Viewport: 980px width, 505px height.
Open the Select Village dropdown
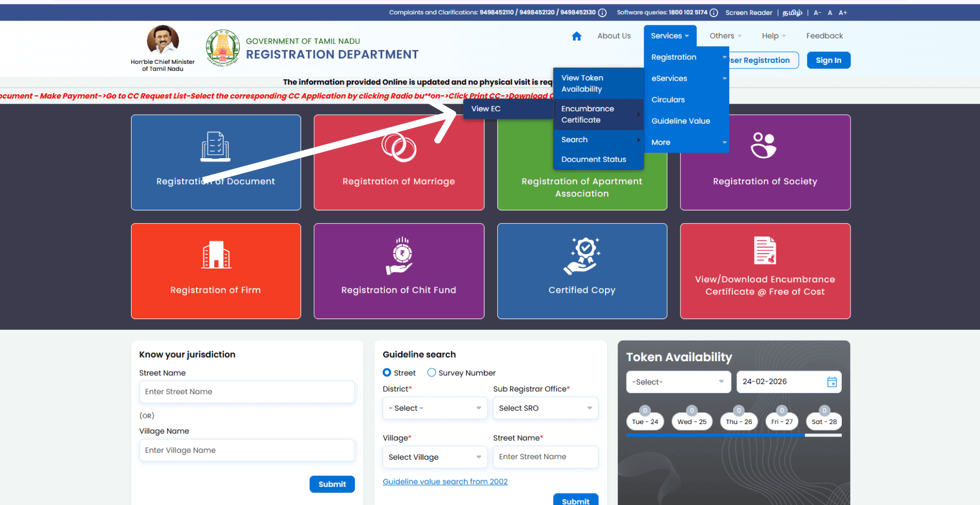(x=435, y=457)
